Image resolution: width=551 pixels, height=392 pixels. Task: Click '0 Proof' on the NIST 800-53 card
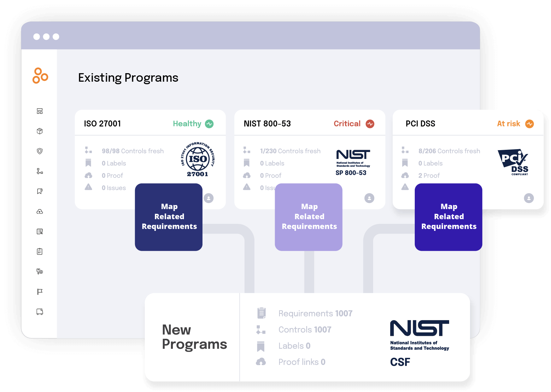pyautogui.click(x=271, y=176)
